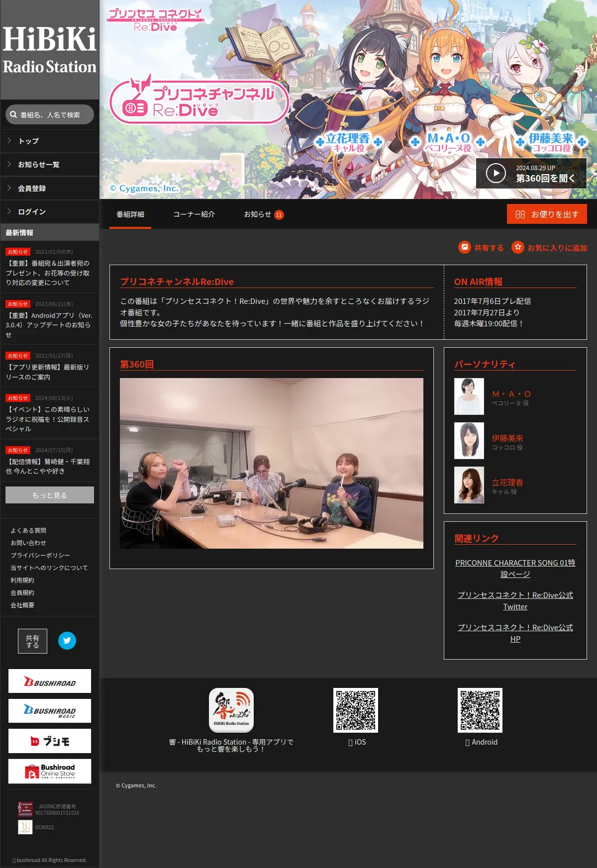Click the search magnifier icon
Screen dimensions: 597x868
[13, 114]
